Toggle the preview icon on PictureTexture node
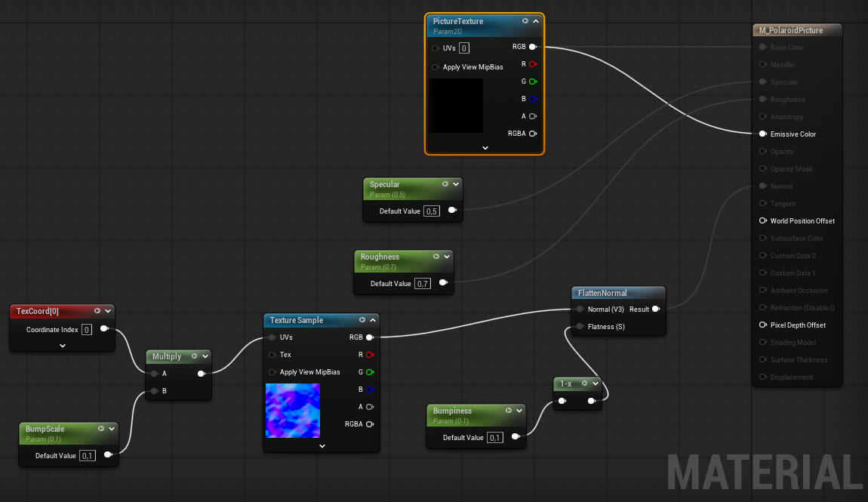868x502 pixels. tap(525, 21)
